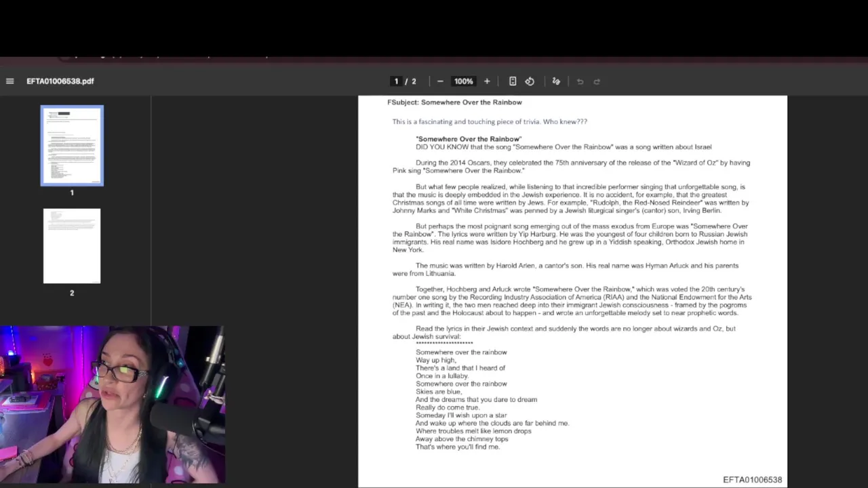The image size is (868, 488).
Task: Click the 'FSubject: Somewhere Over the Rainbow' heading
Action: (x=454, y=102)
